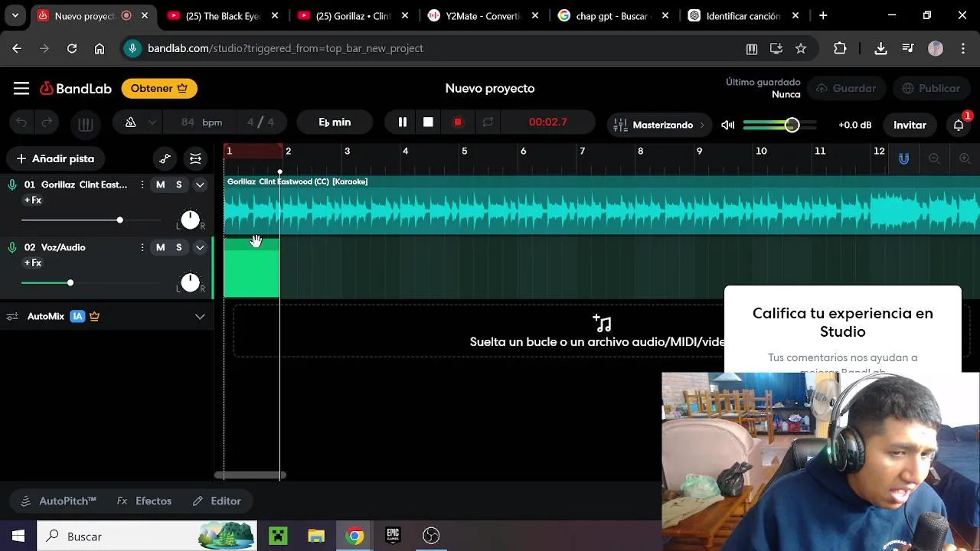Open the AutoPitch tab
Image resolution: width=980 pixels, height=551 pixels.
[59, 501]
